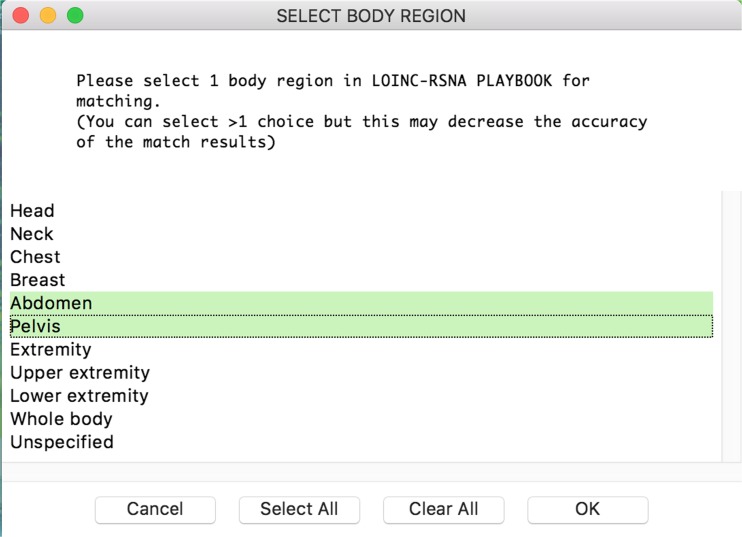Click the Cancel button
The height and width of the screenshot is (537, 742).
[x=155, y=510]
